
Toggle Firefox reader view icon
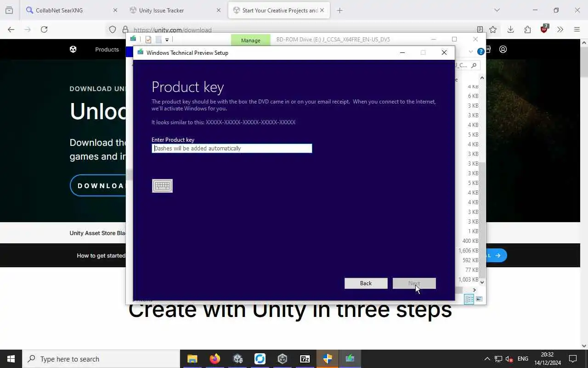click(x=480, y=29)
